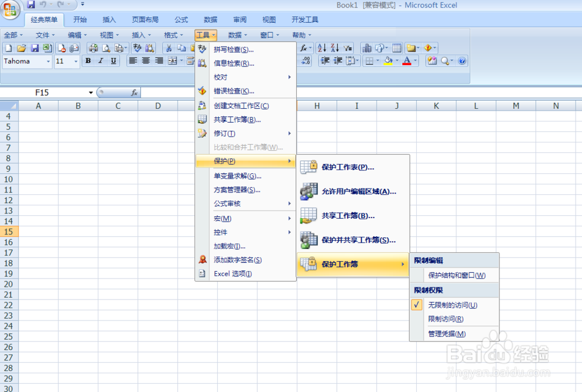
Task: Click 单变量求解(G)... menu entry
Action: click(246, 176)
